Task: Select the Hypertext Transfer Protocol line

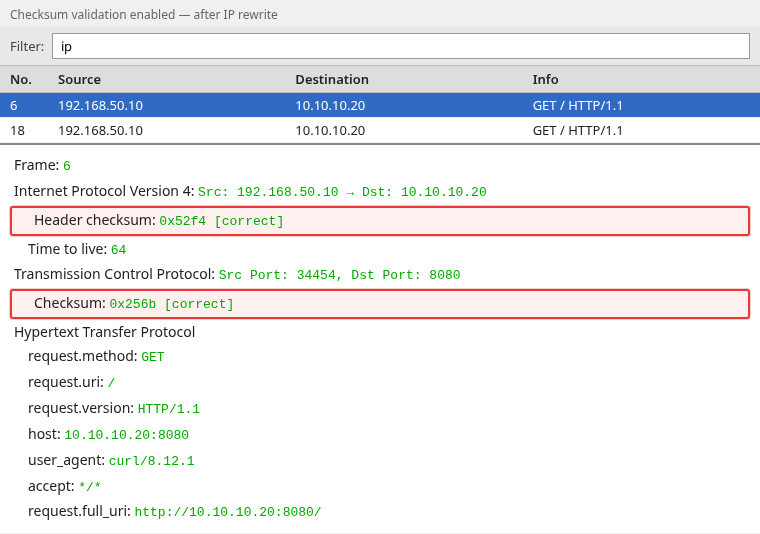Action: tap(105, 332)
